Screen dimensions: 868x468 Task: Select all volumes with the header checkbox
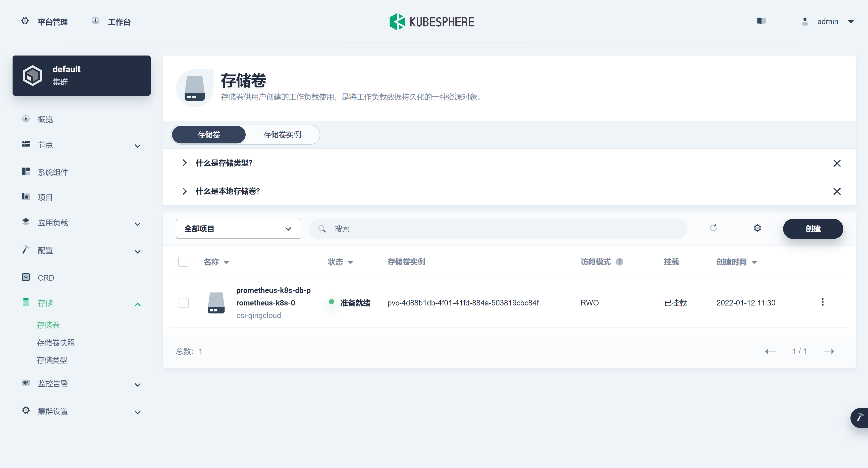pyautogui.click(x=183, y=262)
